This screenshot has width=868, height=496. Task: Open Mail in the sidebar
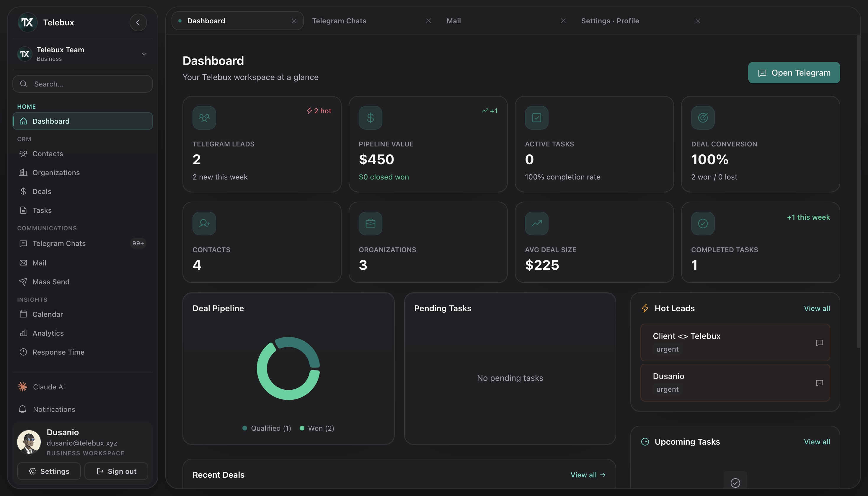tap(82, 263)
